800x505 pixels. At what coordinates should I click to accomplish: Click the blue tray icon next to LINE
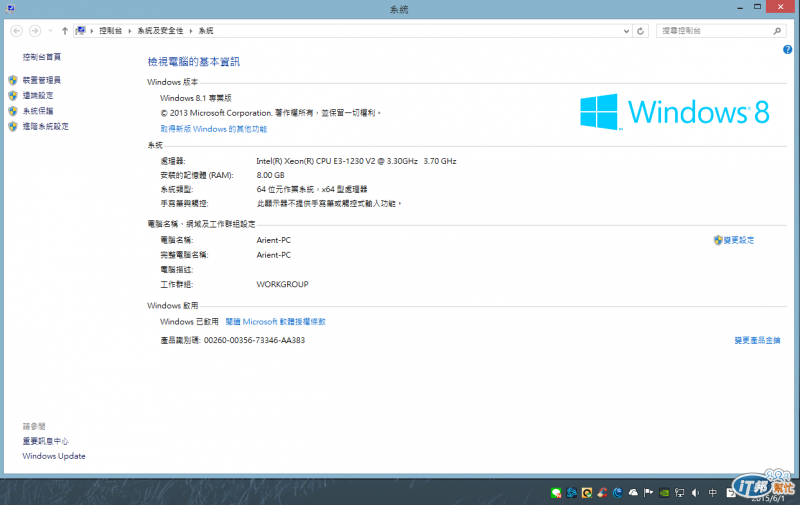point(571,493)
